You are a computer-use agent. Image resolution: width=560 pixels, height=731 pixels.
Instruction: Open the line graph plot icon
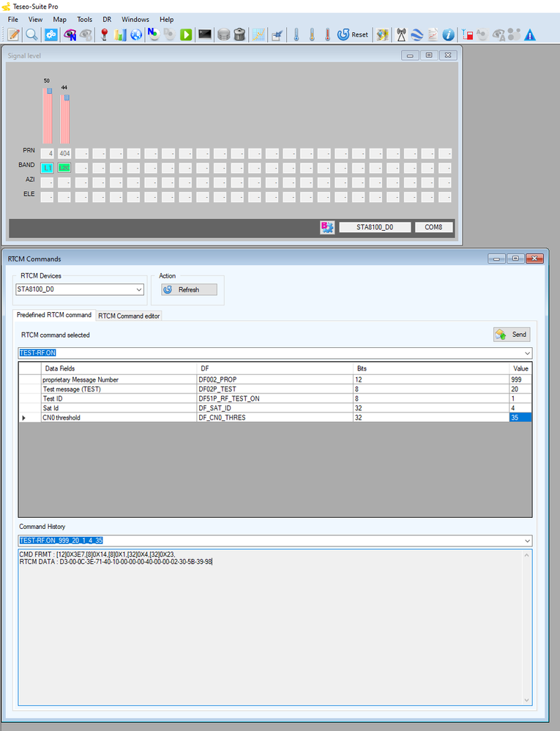coord(258,34)
